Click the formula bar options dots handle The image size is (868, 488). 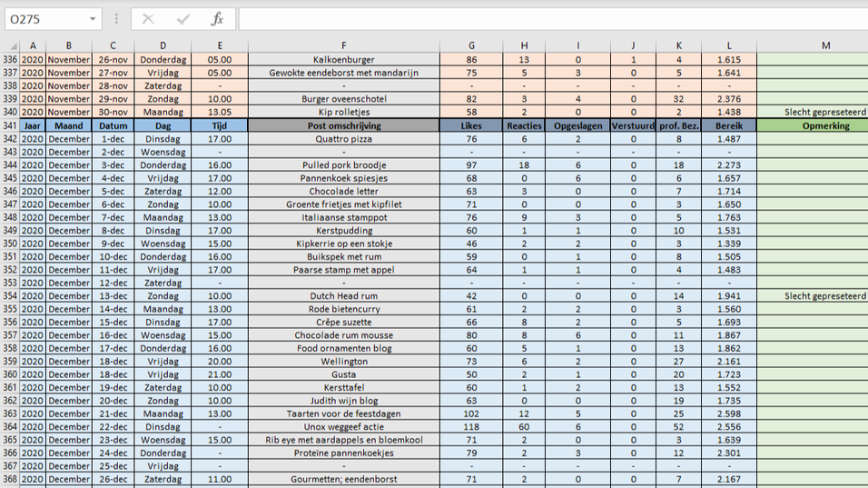click(116, 19)
